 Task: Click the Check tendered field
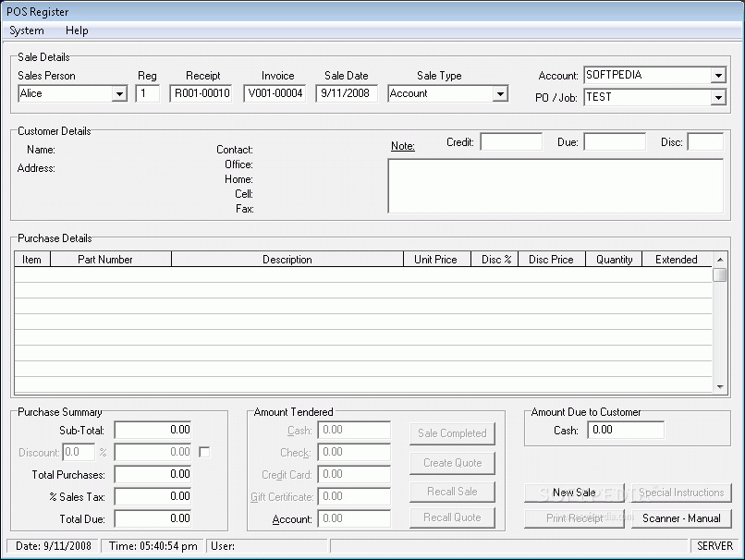[354, 452]
